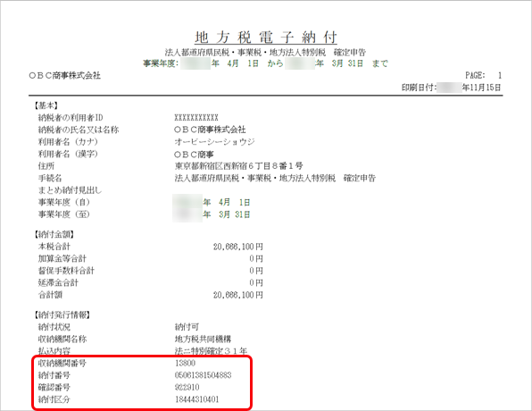Click the 納税者の利用者ID value XXXXXXXXXXX
The height and width of the screenshot is (411, 532).
(x=196, y=118)
